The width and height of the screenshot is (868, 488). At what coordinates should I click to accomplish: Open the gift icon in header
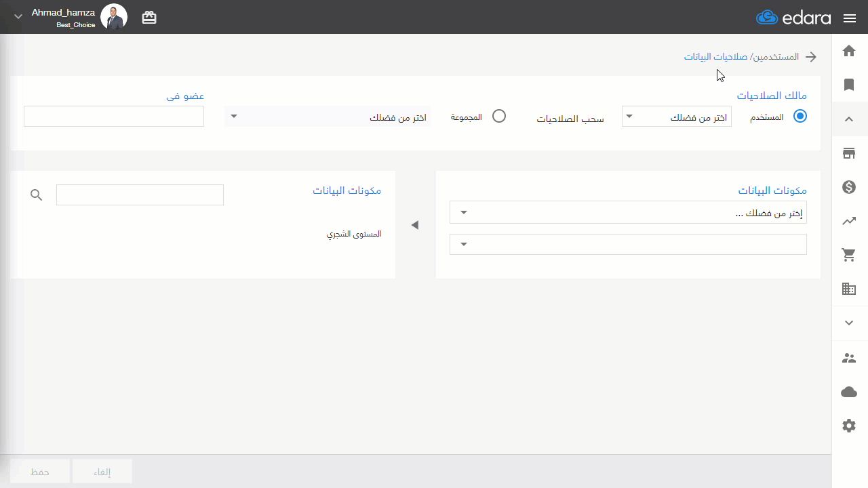point(149,18)
